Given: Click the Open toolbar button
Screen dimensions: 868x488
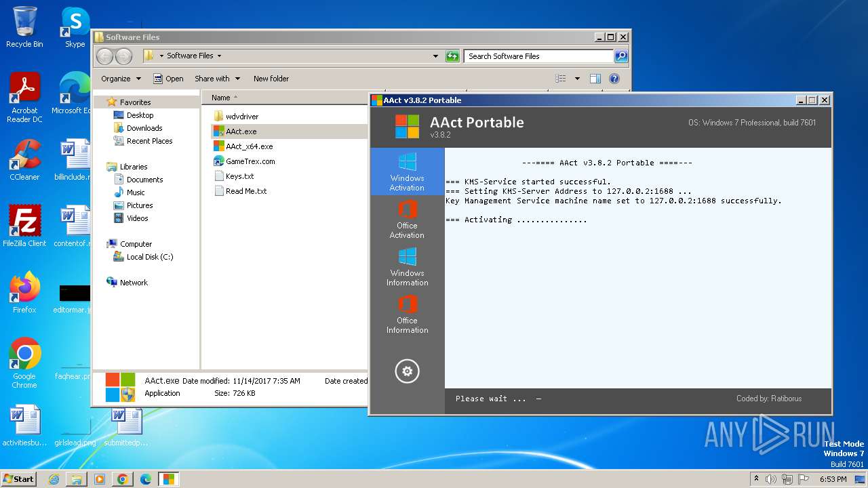Looking at the screenshot, I should pos(168,79).
